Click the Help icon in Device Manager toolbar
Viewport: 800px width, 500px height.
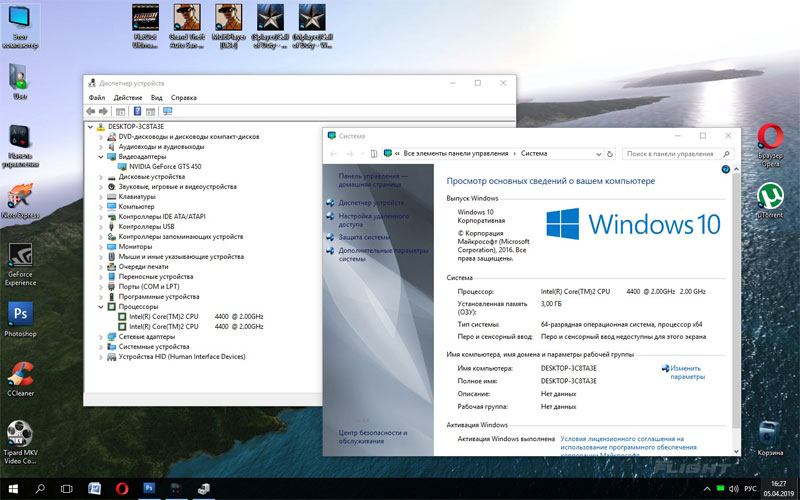(x=137, y=111)
